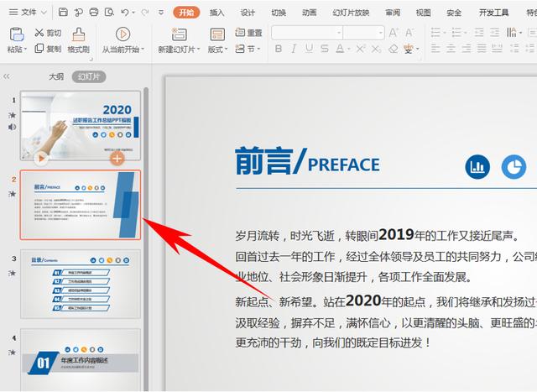
Task: Click numbered list icon
Action: 456,33
